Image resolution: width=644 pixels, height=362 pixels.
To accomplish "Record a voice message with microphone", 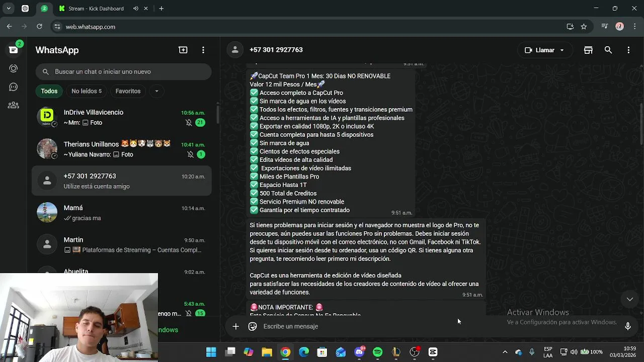I will pos(628,326).
